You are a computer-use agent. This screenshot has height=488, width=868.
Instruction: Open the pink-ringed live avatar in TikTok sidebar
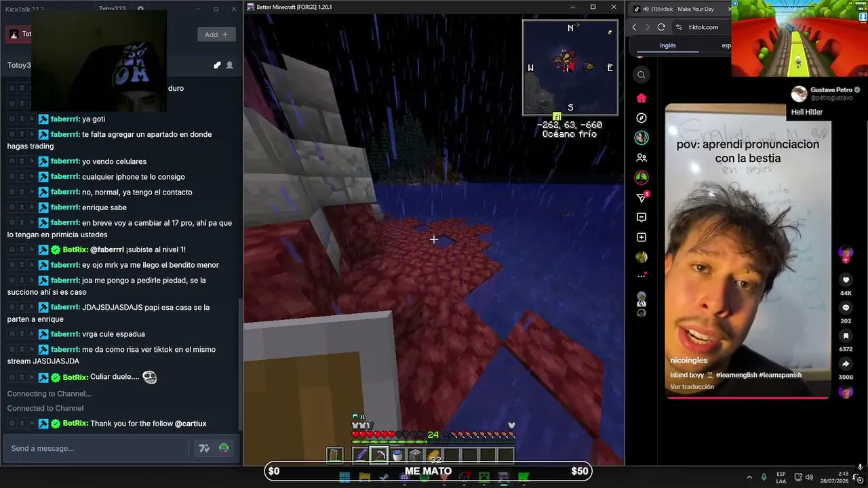642,178
